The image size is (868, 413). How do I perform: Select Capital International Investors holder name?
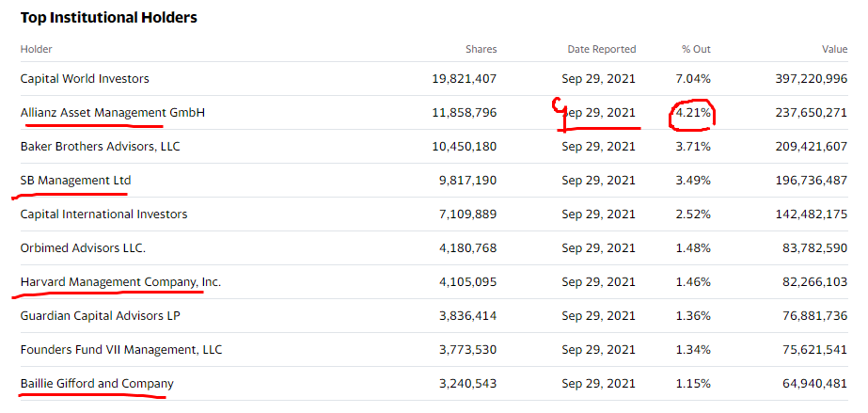tap(104, 214)
